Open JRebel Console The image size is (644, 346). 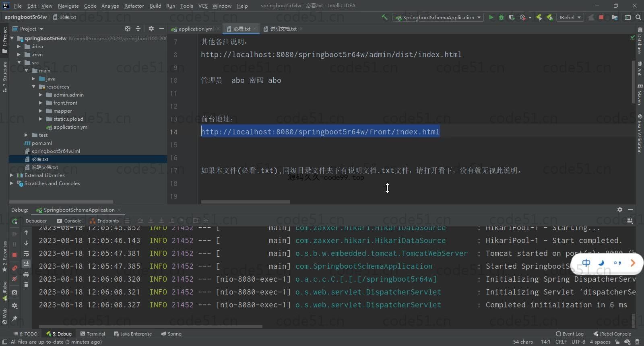point(612,334)
